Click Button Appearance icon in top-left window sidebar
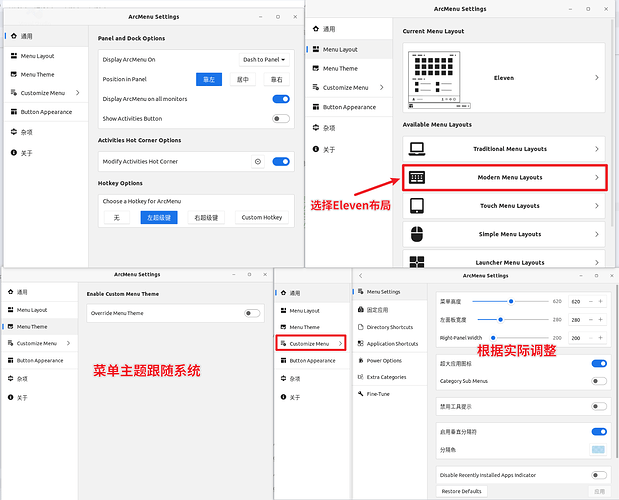The width and height of the screenshot is (619, 500). point(14,112)
